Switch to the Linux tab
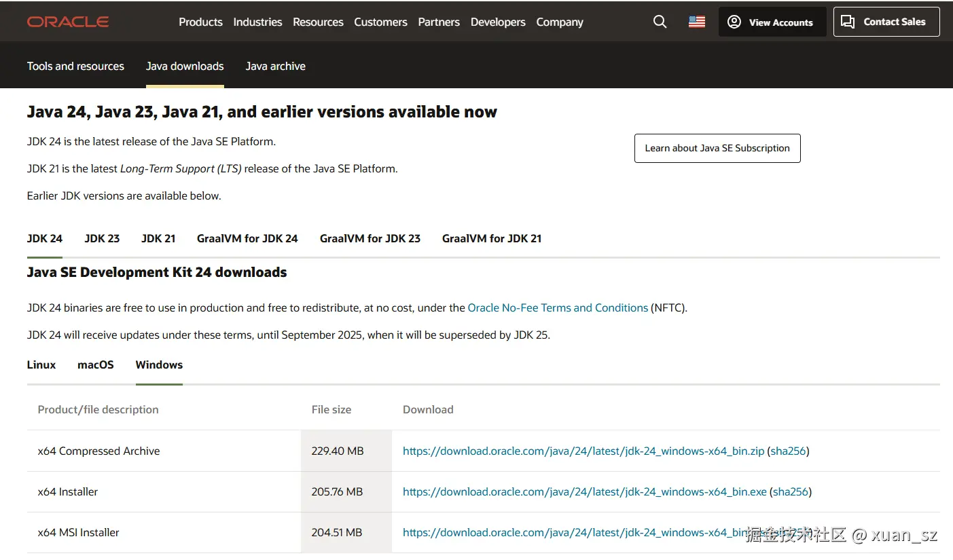953x560 pixels. pos(41,365)
